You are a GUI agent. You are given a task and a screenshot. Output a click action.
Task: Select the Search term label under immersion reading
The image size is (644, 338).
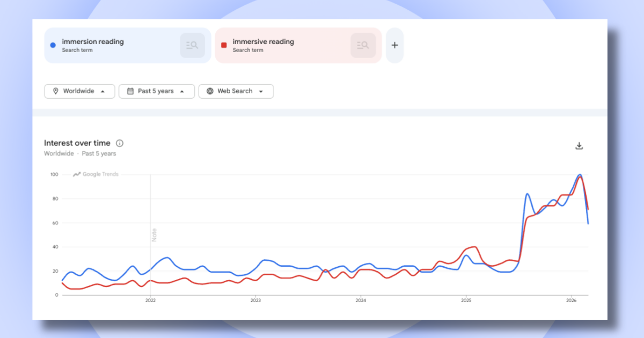coord(75,49)
